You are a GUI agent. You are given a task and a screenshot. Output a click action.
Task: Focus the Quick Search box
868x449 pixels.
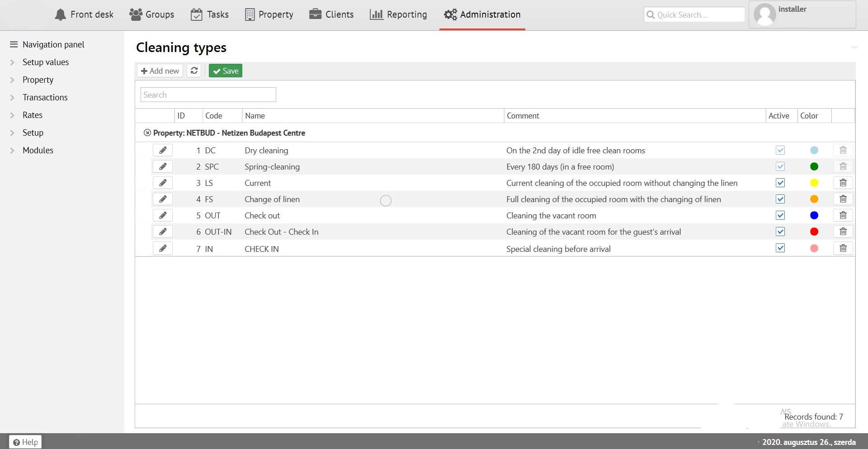click(x=694, y=14)
